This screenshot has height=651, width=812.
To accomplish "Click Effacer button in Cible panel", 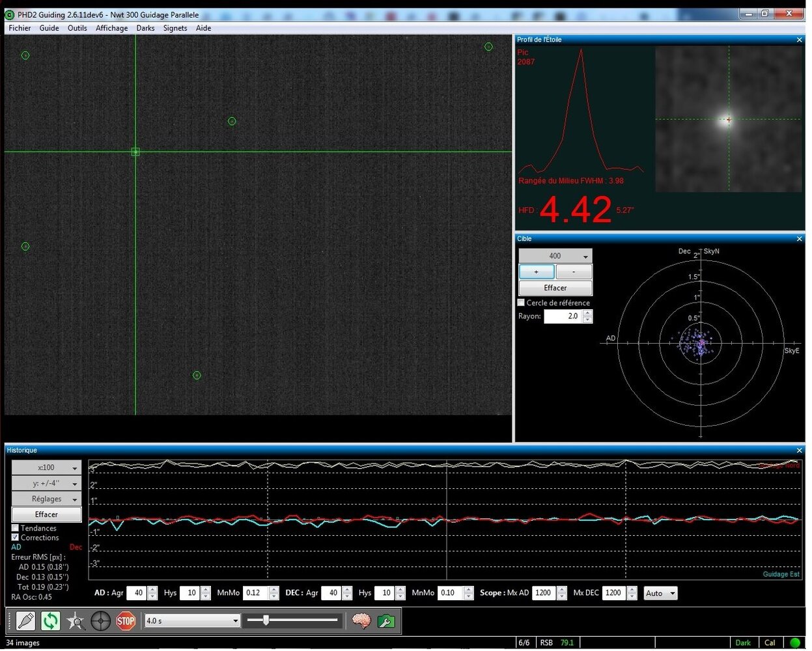I will point(555,288).
